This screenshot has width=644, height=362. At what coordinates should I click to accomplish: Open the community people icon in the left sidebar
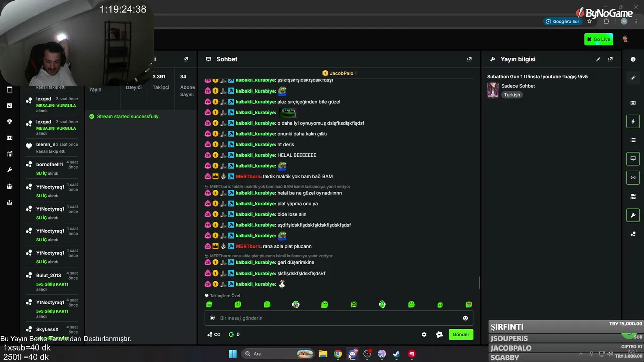click(x=9, y=186)
